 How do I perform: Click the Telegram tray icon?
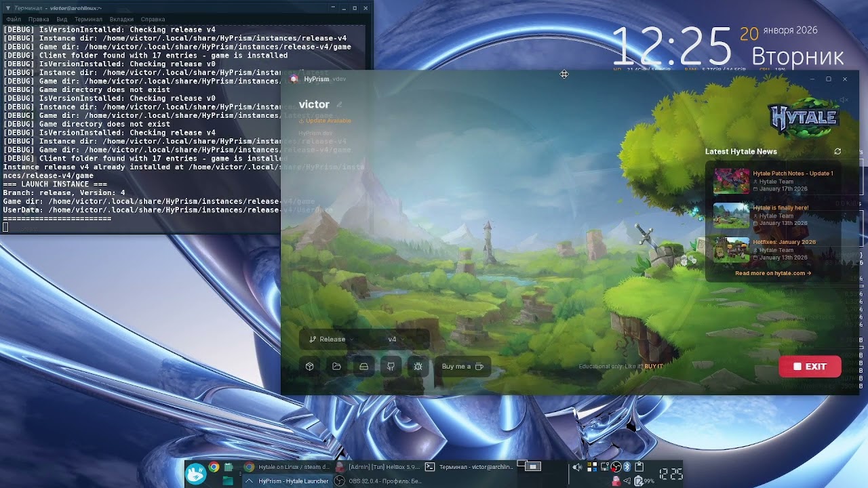tap(627, 481)
